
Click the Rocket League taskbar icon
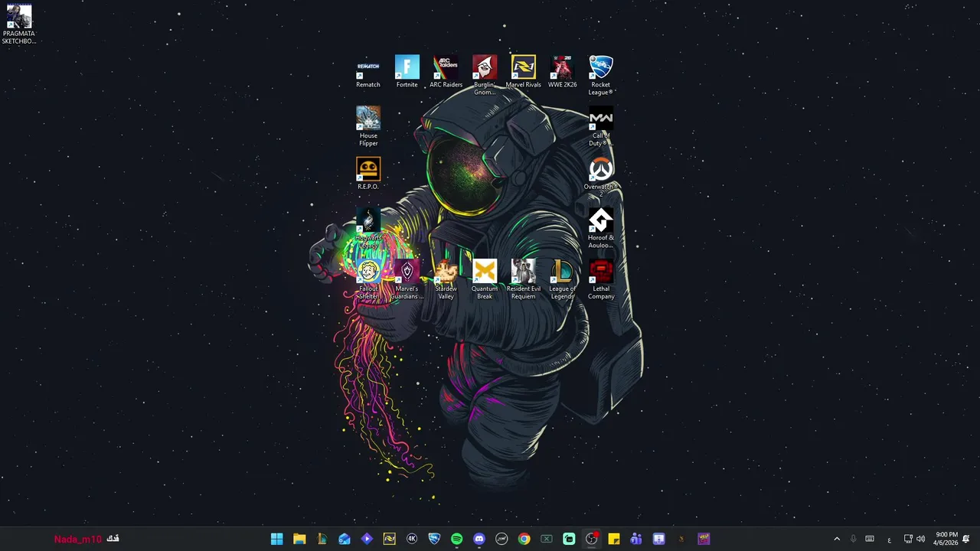(434, 539)
